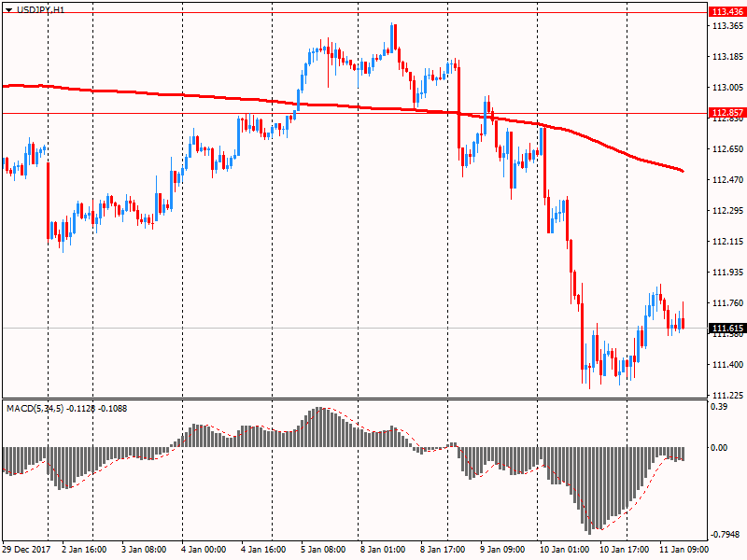
Task: Click the 111.225 price scale value
Action: pyautogui.click(x=727, y=395)
